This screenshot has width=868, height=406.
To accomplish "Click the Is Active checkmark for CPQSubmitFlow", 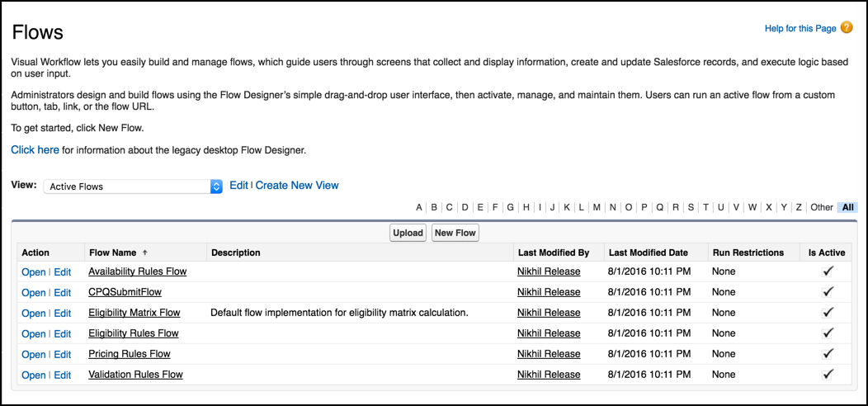I will (x=828, y=291).
